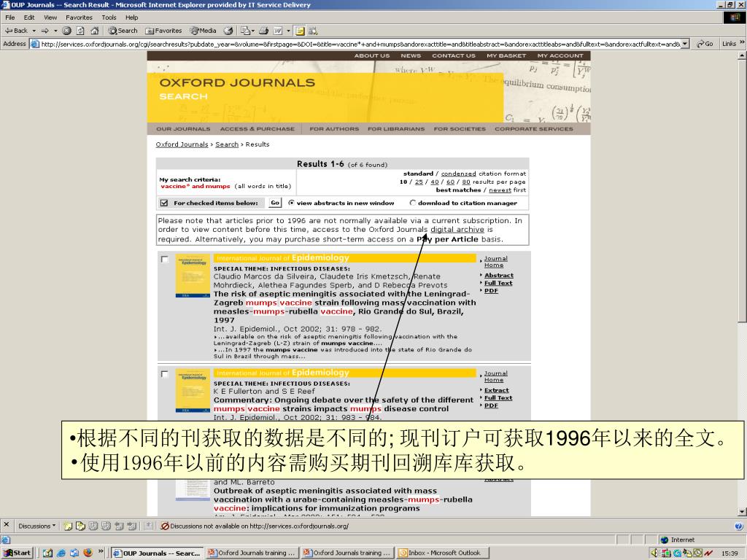Click the Forward arrow toolbar button
Image resolution: width=747 pixels, height=560 pixels.
pyautogui.click(x=44, y=31)
